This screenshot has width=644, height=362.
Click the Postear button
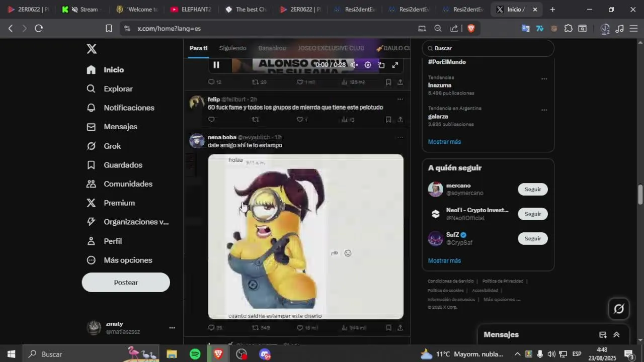click(x=126, y=283)
